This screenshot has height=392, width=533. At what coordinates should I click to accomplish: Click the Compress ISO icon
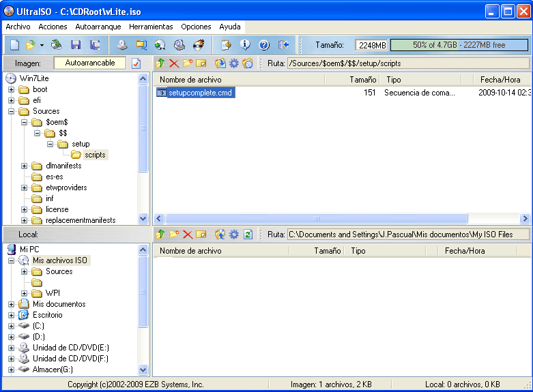click(x=141, y=45)
